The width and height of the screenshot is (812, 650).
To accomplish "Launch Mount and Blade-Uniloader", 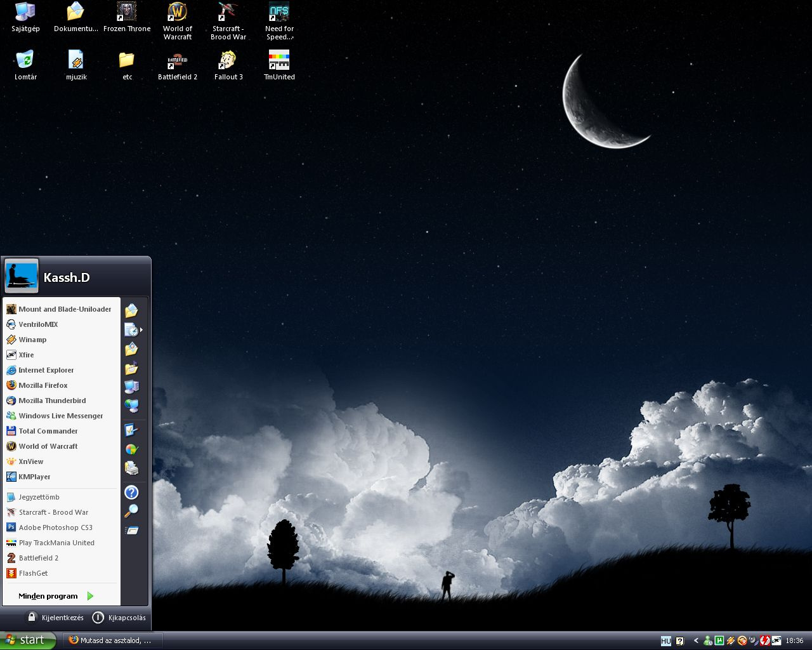I will (61, 309).
